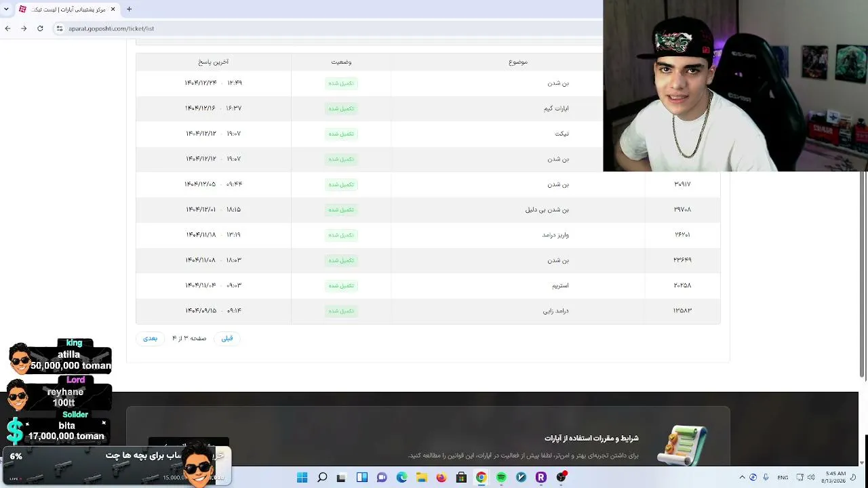
Task: Click status badge in the اپارات گیم row
Action: click(x=341, y=108)
